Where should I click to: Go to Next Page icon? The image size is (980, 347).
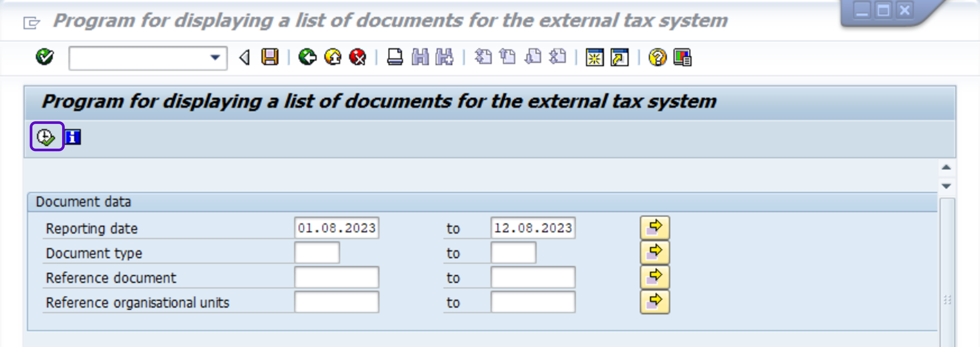click(533, 57)
